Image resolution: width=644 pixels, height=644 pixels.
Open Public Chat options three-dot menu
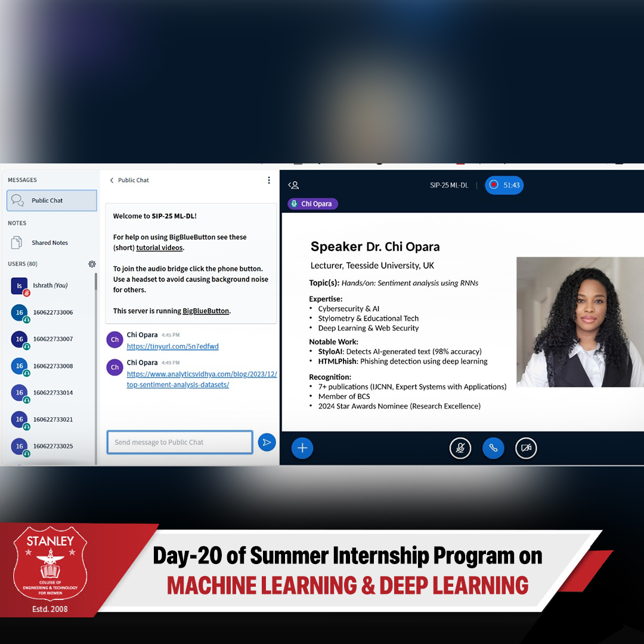pyautogui.click(x=269, y=180)
